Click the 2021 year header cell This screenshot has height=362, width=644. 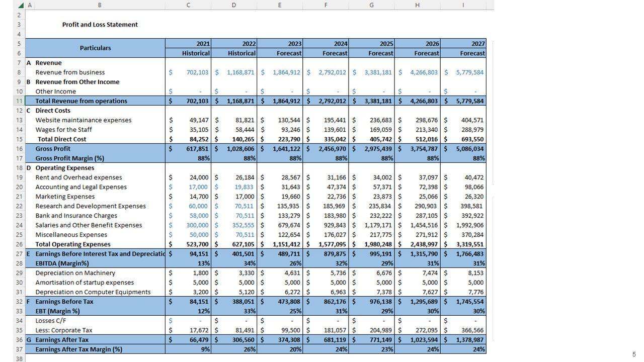(188, 44)
